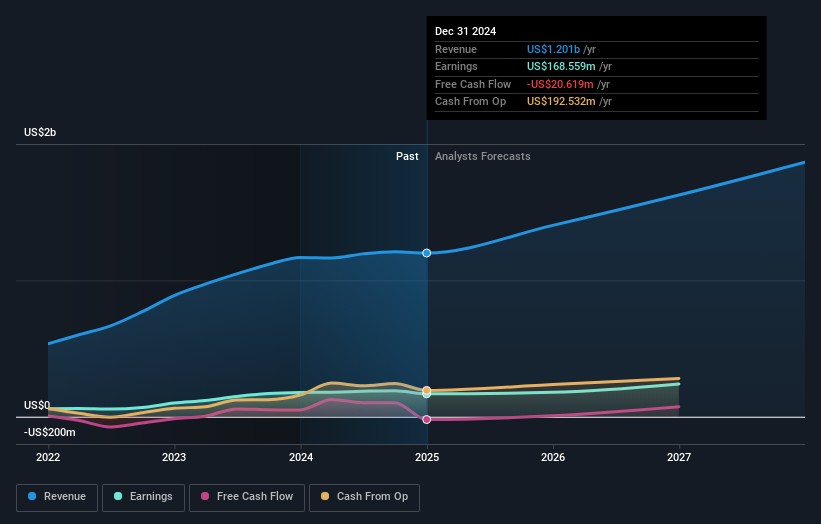Toggle the Revenue series legend button

click(57, 497)
